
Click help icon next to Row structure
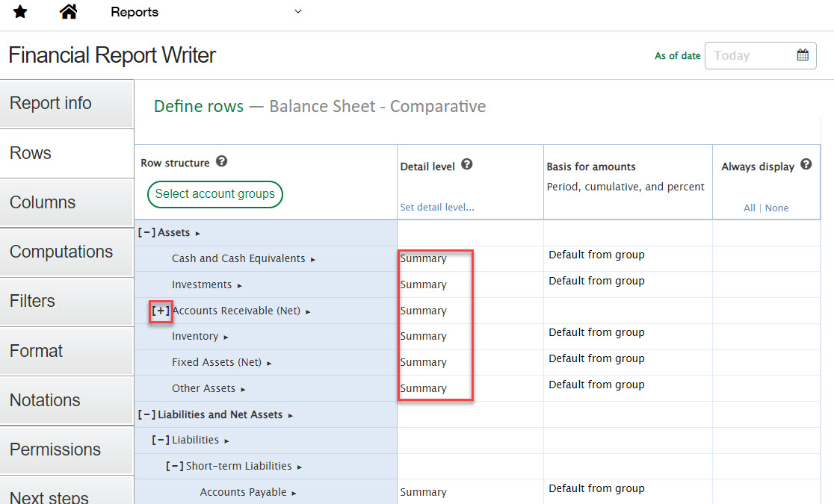pyautogui.click(x=221, y=161)
